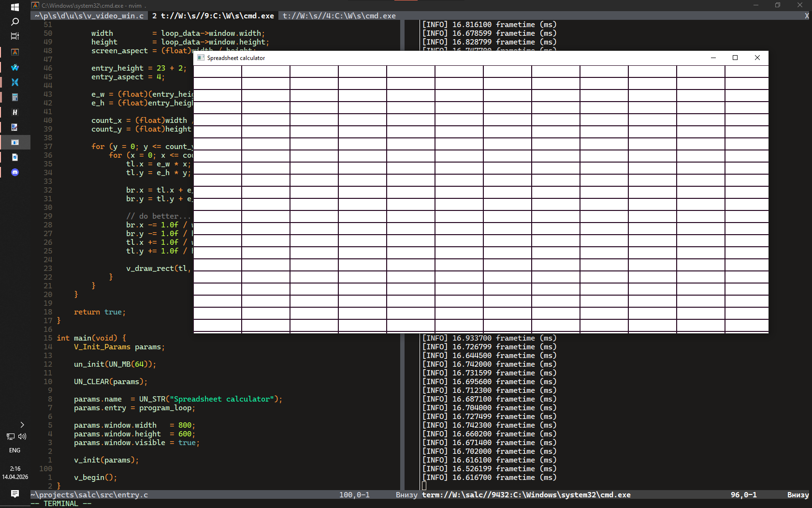Select the 4:C:\W\s\cmd.exe tab
The width and height of the screenshot is (812, 508).
(x=339, y=16)
